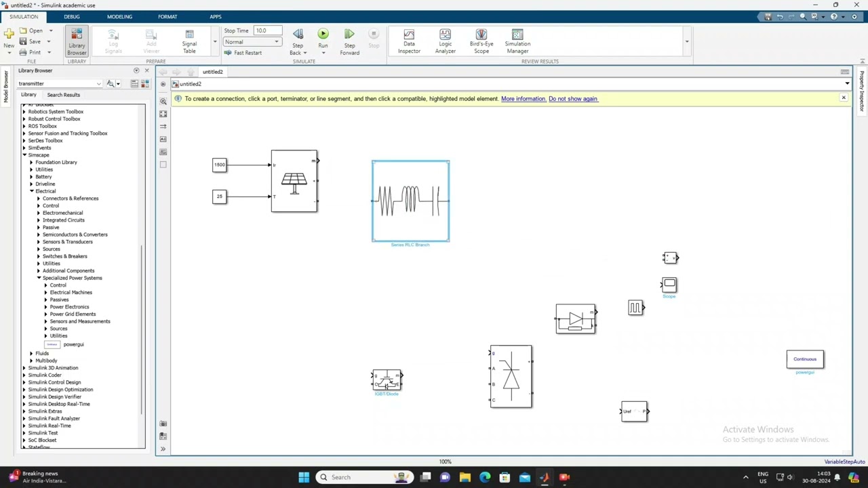Expand the Power Electronics node
Image resolution: width=868 pixels, height=488 pixels.
(x=46, y=307)
